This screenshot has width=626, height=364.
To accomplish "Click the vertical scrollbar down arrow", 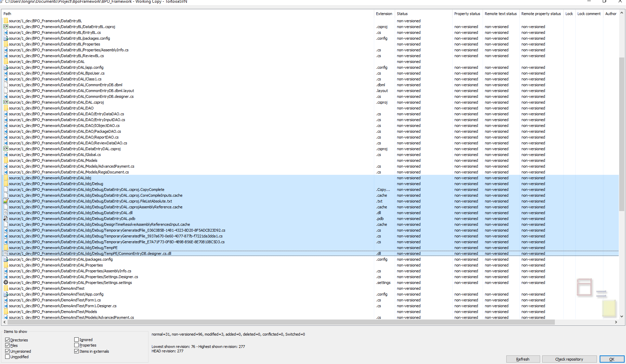I will tap(622, 316).
